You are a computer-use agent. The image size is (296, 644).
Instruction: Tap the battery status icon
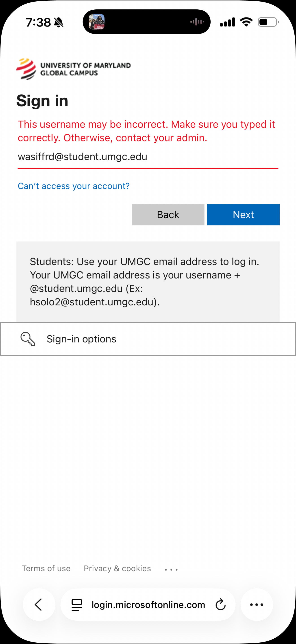point(268,22)
